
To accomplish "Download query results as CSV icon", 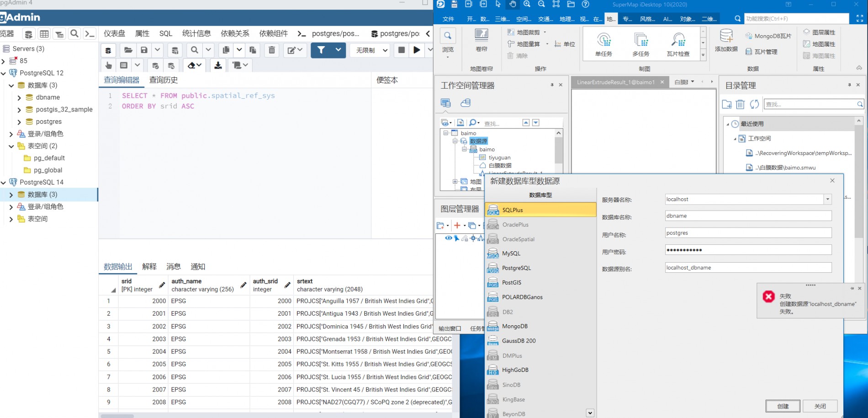I will tap(218, 65).
